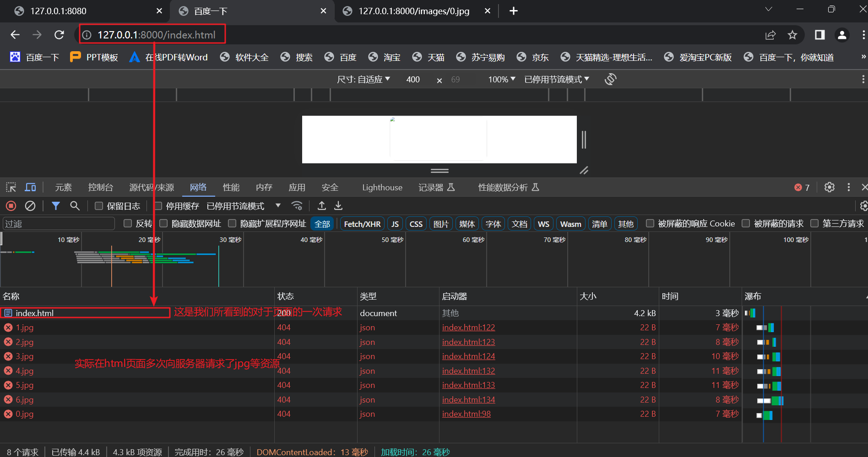
Task: Stop recording the network log
Action: [x=11, y=206]
